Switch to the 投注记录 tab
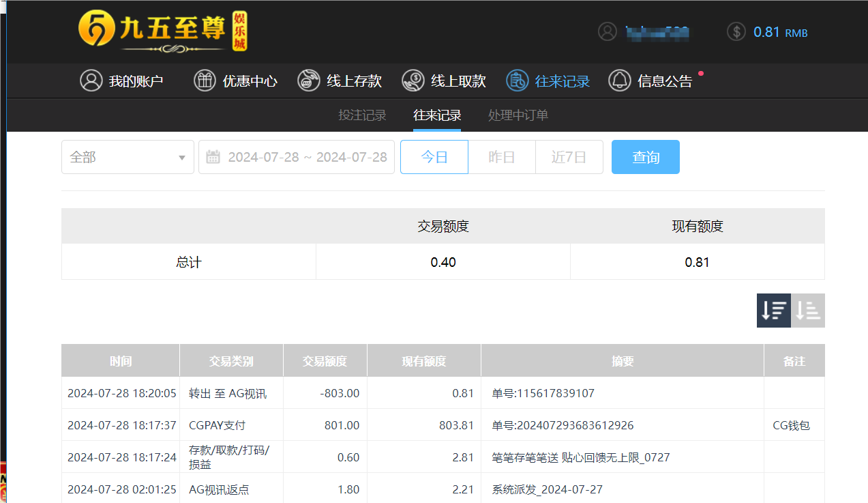This screenshot has height=503, width=868. (362, 115)
